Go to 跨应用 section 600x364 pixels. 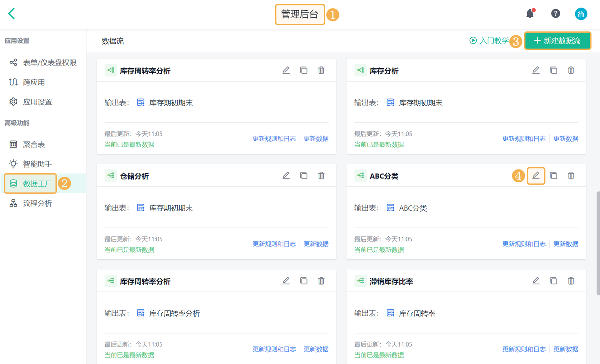[x=34, y=82]
